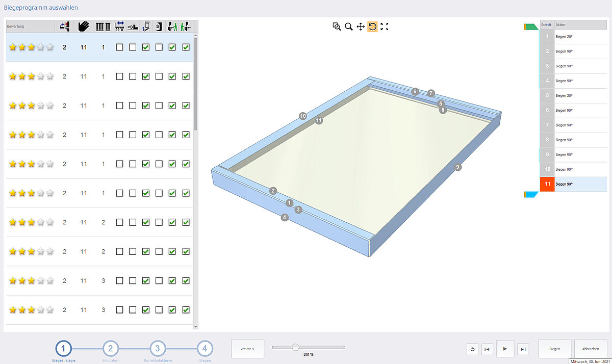Activate the magnifier zoom tool
Image resolution: width=612 pixels, height=364 pixels.
[x=349, y=27]
